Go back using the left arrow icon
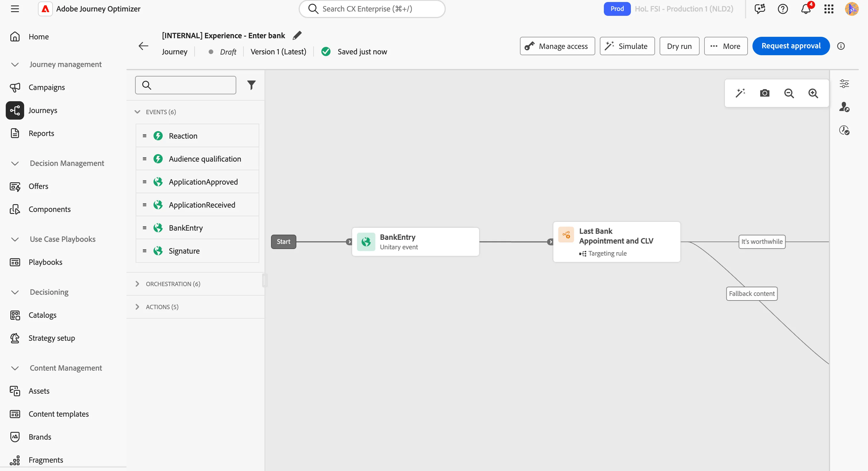The image size is (868, 471). [143, 46]
